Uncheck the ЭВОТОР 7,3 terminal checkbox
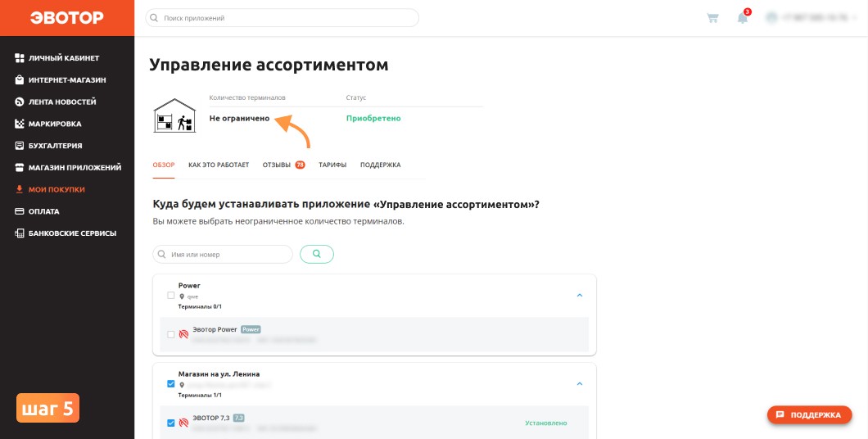This screenshot has height=439, width=868. (x=170, y=423)
